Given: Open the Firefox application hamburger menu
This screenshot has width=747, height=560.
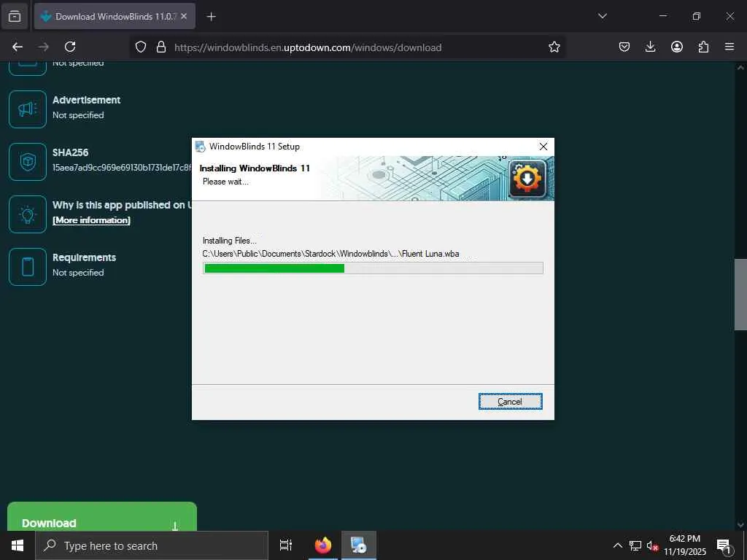Looking at the screenshot, I should click(729, 47).
